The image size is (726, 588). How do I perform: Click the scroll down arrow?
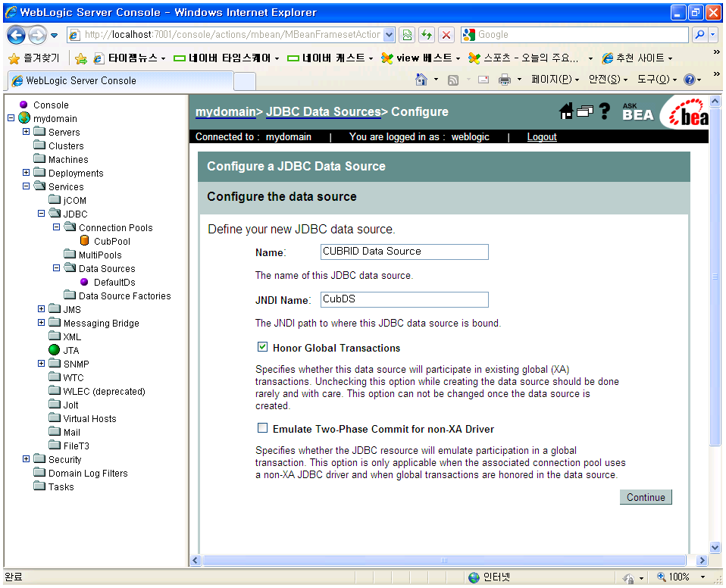pos(715,547)
